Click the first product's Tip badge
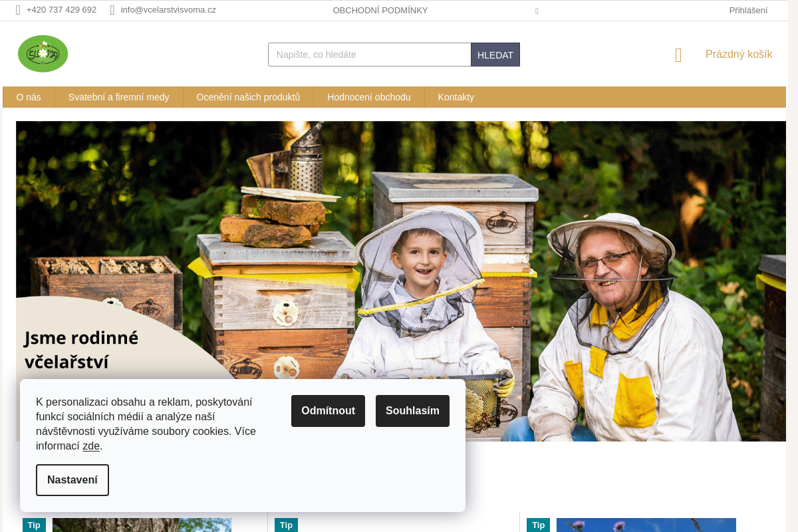Screen dimensions: 798x532 (x=34, y=525)
